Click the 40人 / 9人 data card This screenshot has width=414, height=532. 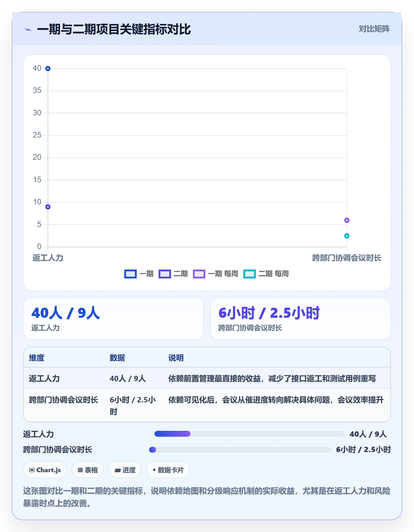click(x=114, y=318)
